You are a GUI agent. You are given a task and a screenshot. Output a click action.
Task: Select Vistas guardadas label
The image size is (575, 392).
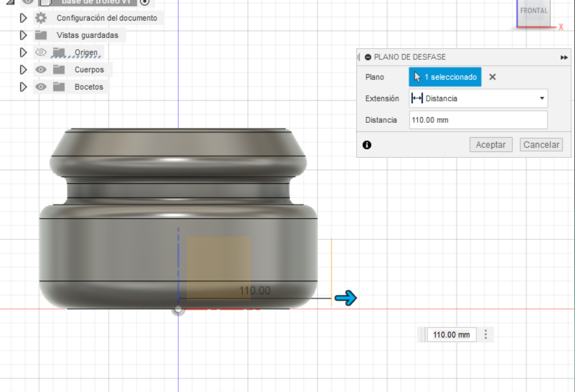click(87, 35)
